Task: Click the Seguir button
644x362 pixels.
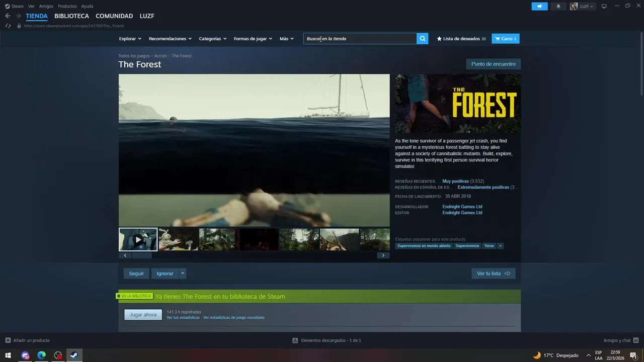Action: [136, 274]
